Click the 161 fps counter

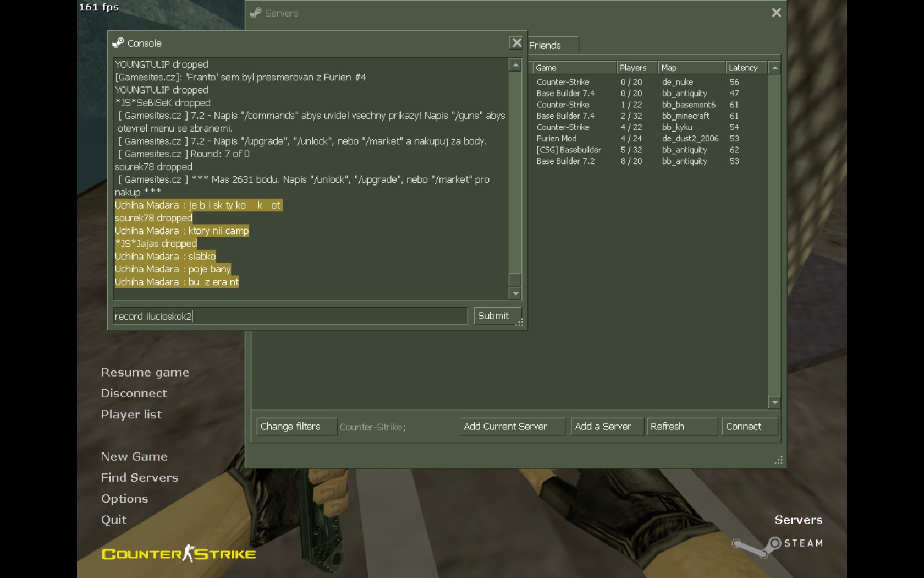pyautogui.click(x=99, y=7)
